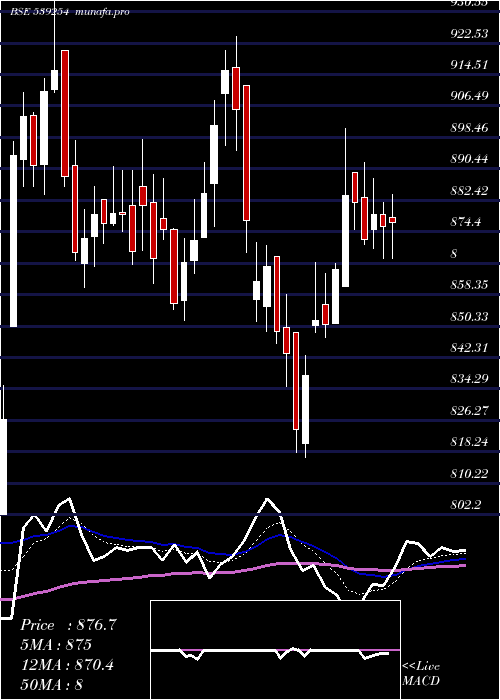Click the 12MA : 870.4 readout

click(x=67, y=665)
